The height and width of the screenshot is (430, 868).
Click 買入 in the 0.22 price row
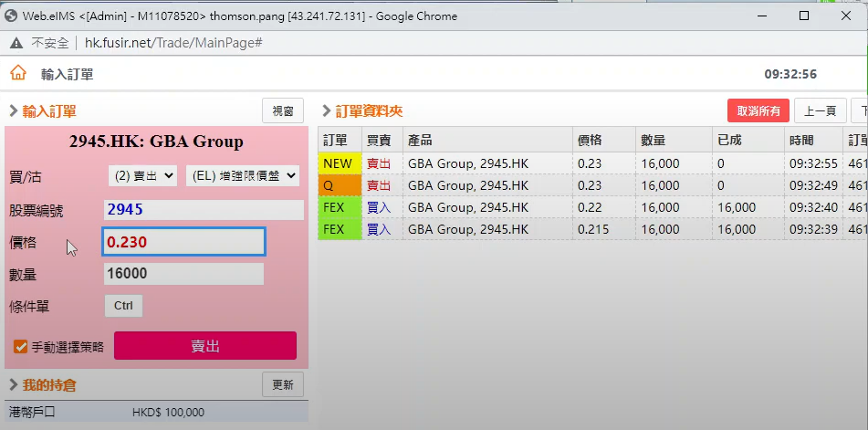[379, 207]
